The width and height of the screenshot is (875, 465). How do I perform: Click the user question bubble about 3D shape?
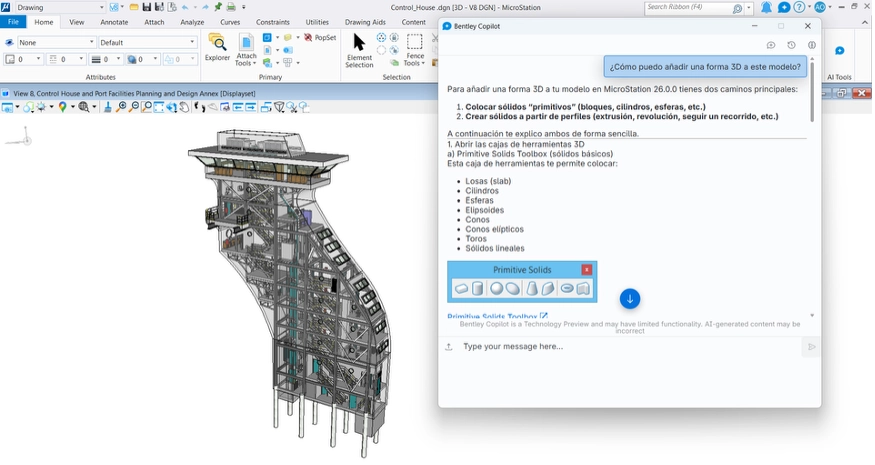705,67
